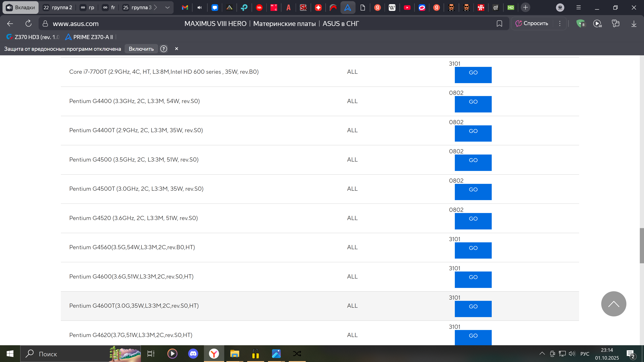Open the PRIME Z370-A II bookmark
The image size is (644, 362).
(x=89, y=37)
